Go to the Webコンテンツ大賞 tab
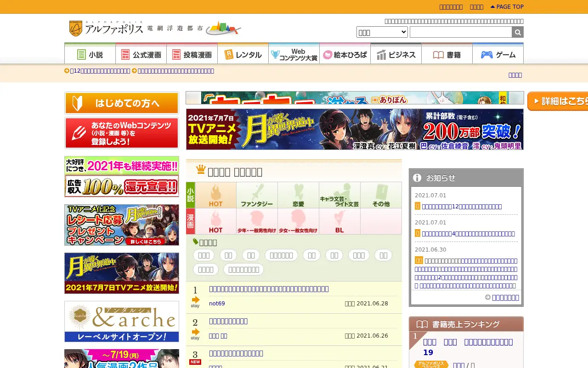The width and height of the screenshot is (588, 368). pyautogui.click(x=294, y=54)
